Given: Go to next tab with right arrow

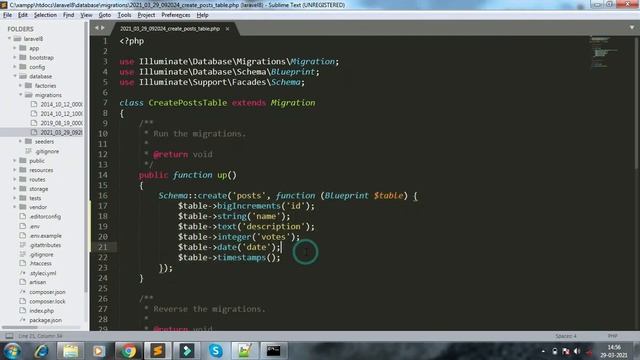Looking at the screenshot, I should (102, 28).
